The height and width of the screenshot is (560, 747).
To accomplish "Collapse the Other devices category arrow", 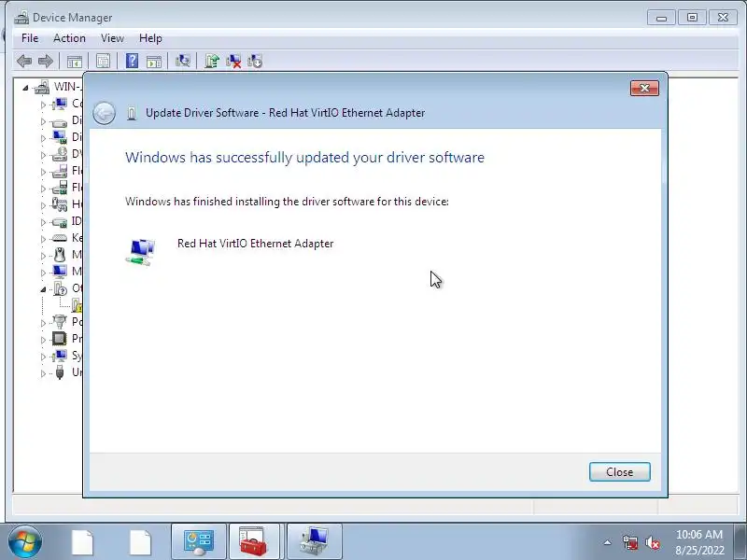I will pyautogui.click(x=43, y=289).
